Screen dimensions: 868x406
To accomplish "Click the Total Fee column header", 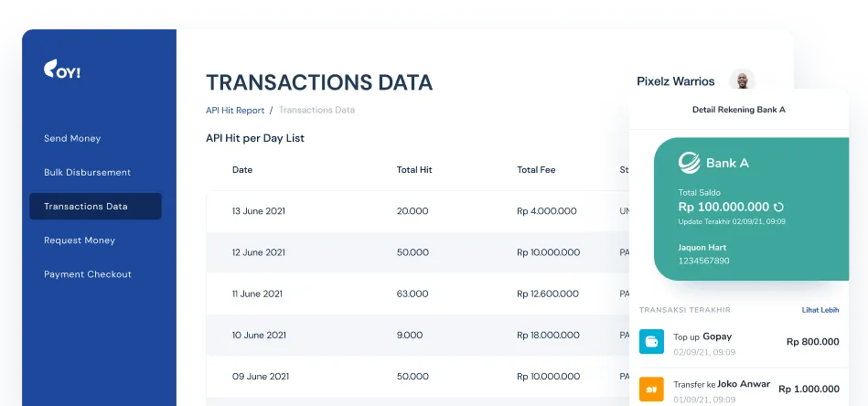I will point(536,170).
